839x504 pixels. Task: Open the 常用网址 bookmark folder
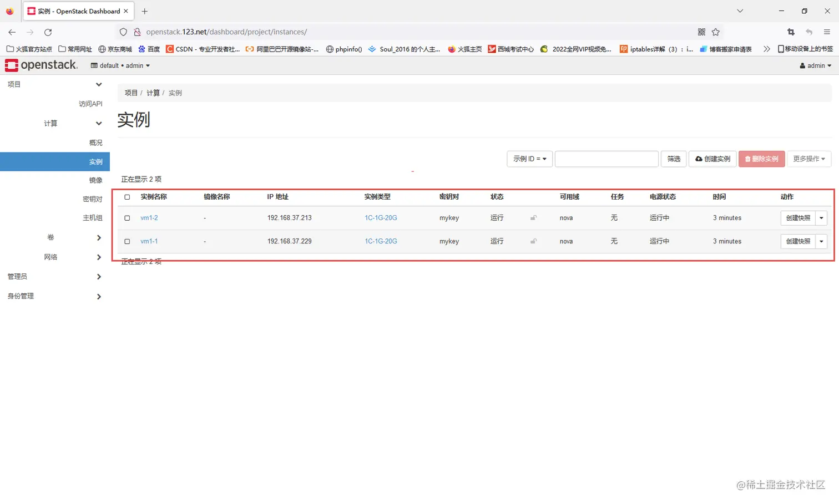coord(75,49)
